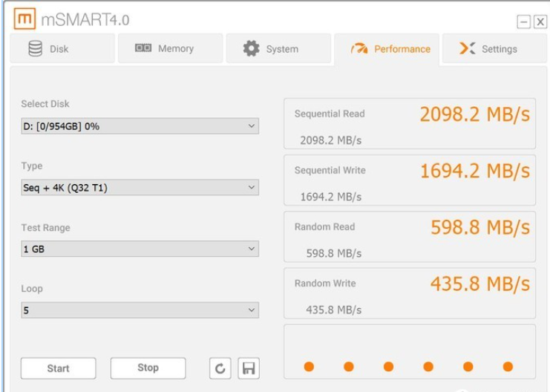Click the mSMART orange logo icon
The width and height of the screenshot is (550, 392).
coord(24,19)
